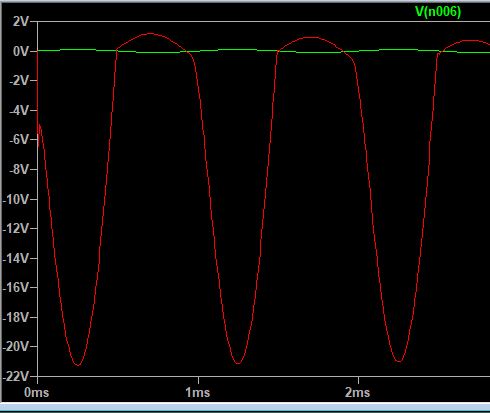Click the 2V vertical axis label
Viewport: 490px width, 413px height.
[21, 22]
